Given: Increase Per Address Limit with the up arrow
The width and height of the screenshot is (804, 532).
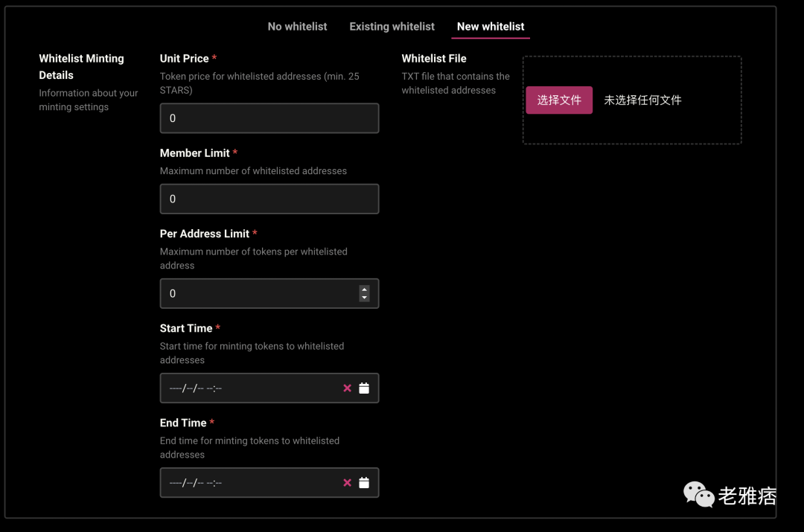Looking at the screenshot, I should (364, 289).
